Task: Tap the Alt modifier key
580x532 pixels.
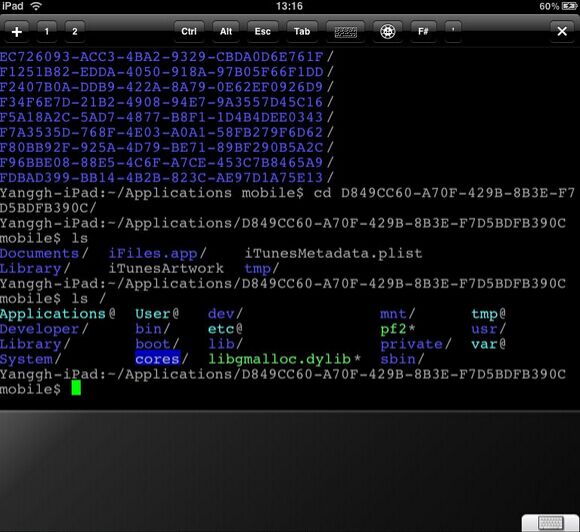Action: click(226, 32)
